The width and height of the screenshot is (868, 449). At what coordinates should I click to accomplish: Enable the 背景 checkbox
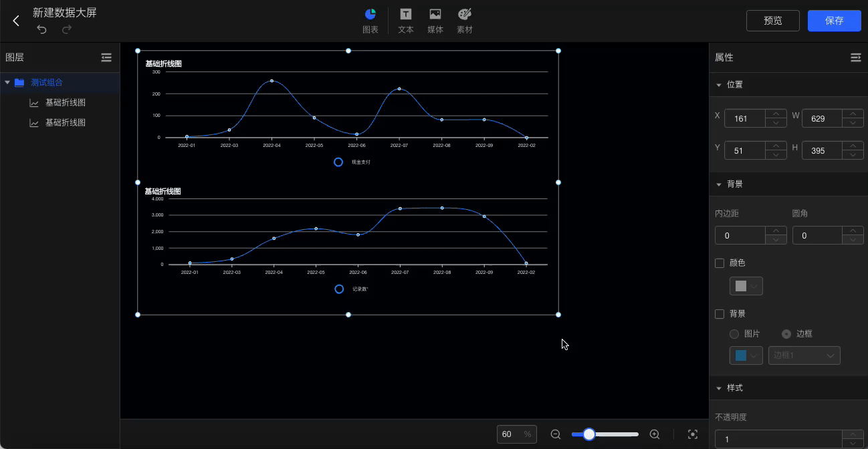tap(720, 314)
